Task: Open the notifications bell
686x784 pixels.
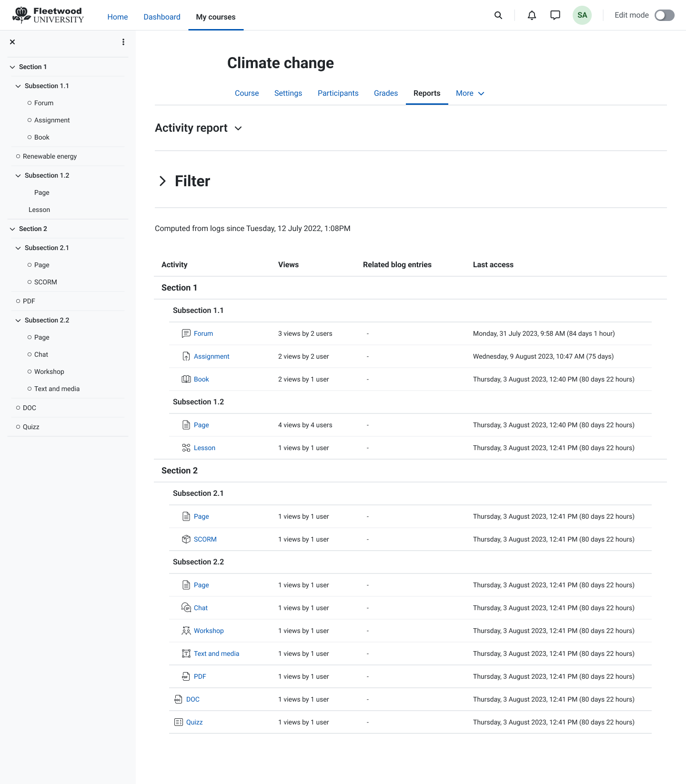Action: click(532, 15)
